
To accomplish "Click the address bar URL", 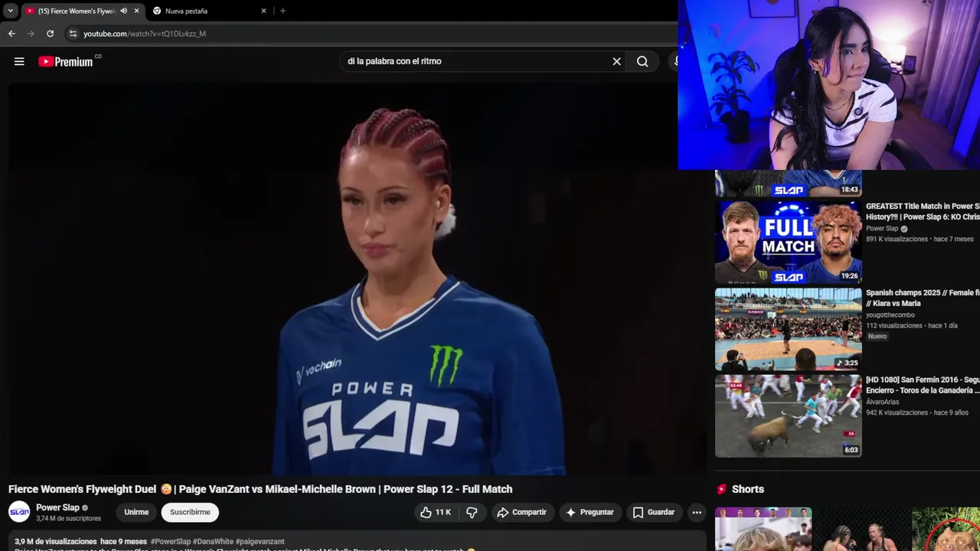I will 144,34.
